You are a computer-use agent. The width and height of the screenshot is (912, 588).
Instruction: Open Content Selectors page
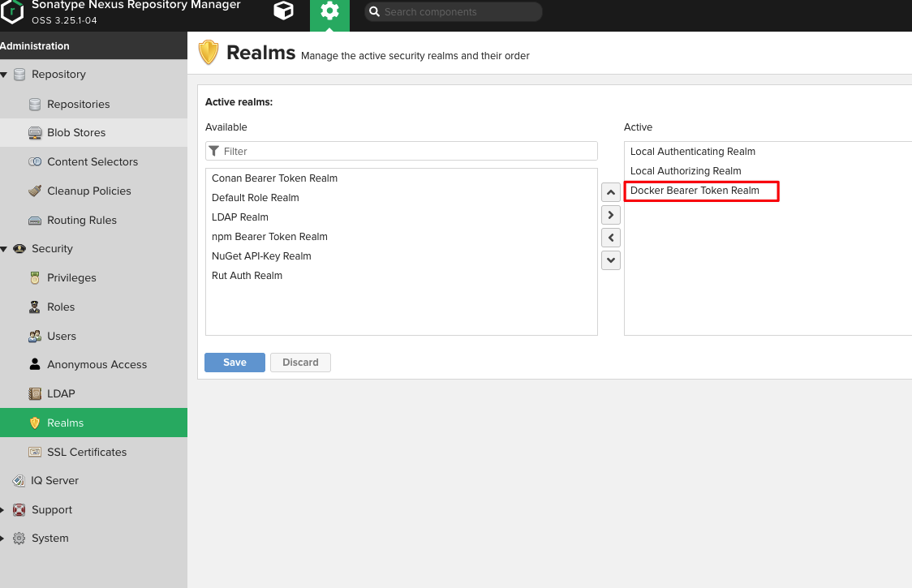[93, 161]
